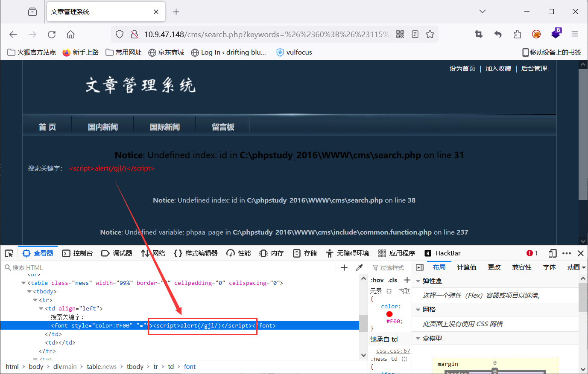Switch to 无障碍环境 accessibility tab
This screenshot has width=588, height=374.
[347, 253]
